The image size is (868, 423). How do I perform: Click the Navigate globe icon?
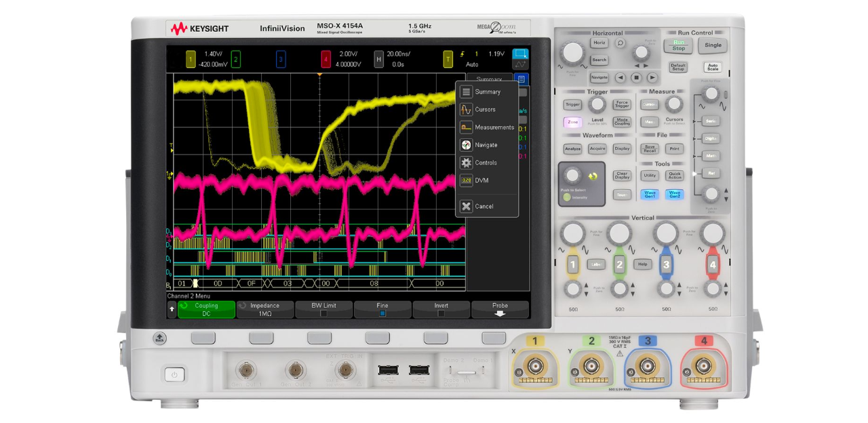click(x=466, y=144)
